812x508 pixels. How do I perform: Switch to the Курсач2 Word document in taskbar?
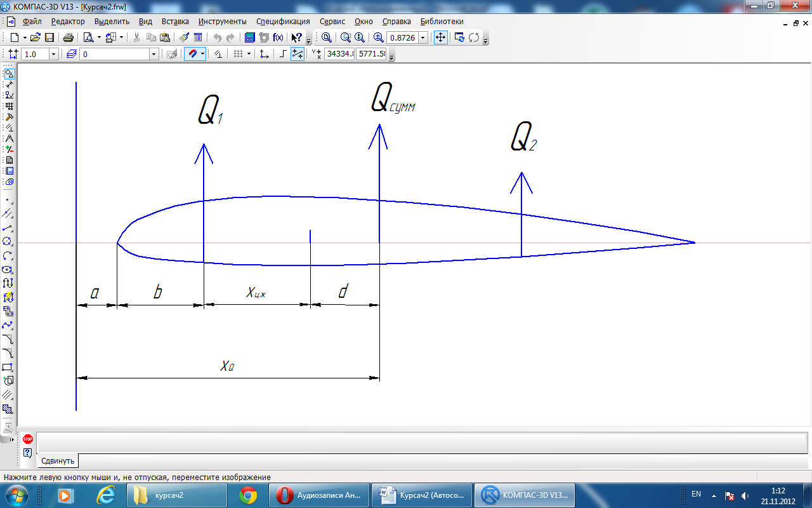click(422, 495)
